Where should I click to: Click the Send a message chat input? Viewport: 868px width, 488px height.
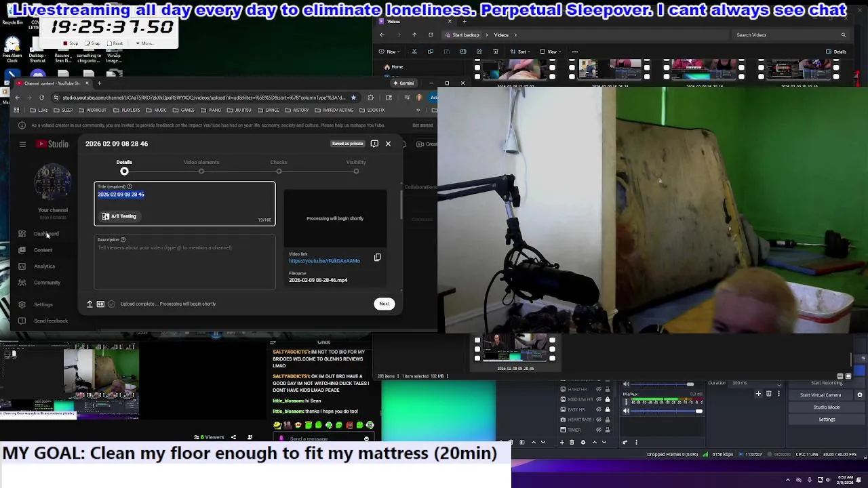tap(323, 439)
